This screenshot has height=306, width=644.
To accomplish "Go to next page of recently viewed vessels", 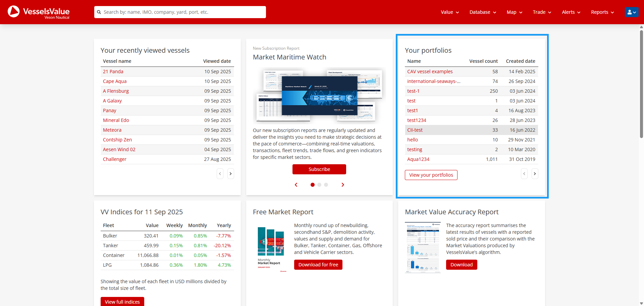I will pyautogui.click(x=230, y=174).
